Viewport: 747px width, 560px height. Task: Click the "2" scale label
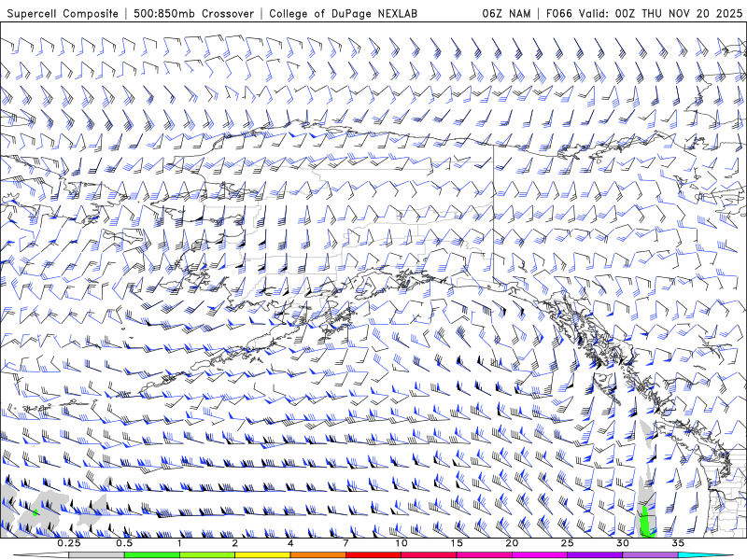coord(235,543)
